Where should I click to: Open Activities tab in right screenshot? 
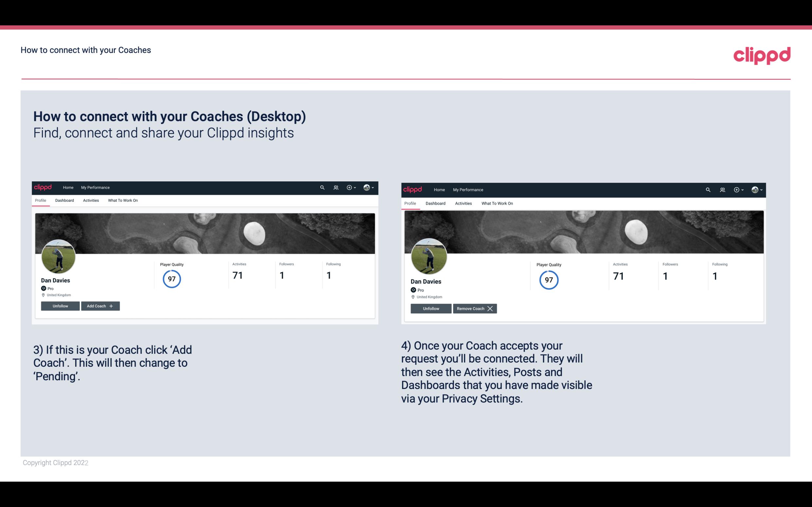463,203
